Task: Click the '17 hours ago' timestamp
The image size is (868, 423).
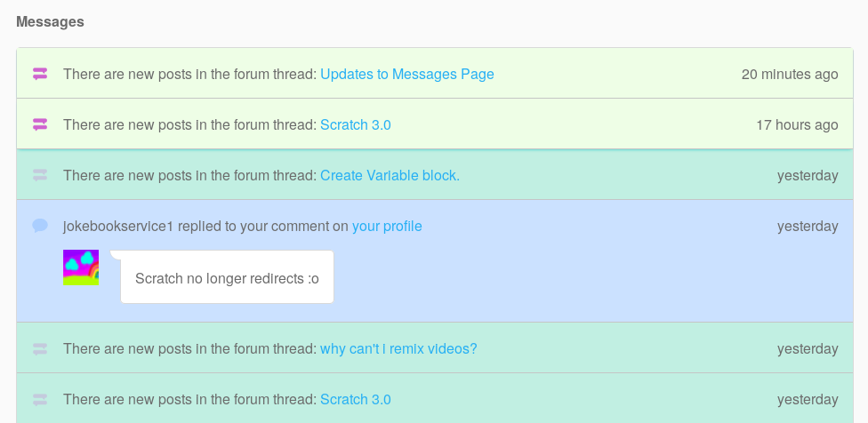Action: tap(797, 124)
